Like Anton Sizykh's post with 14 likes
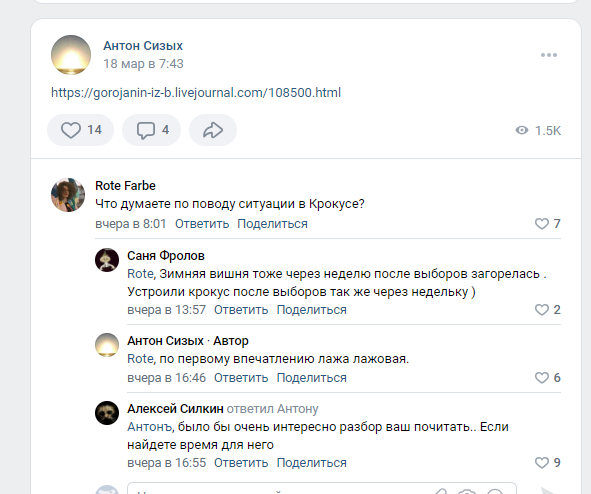The image size is (591, 494). point(81,130)
